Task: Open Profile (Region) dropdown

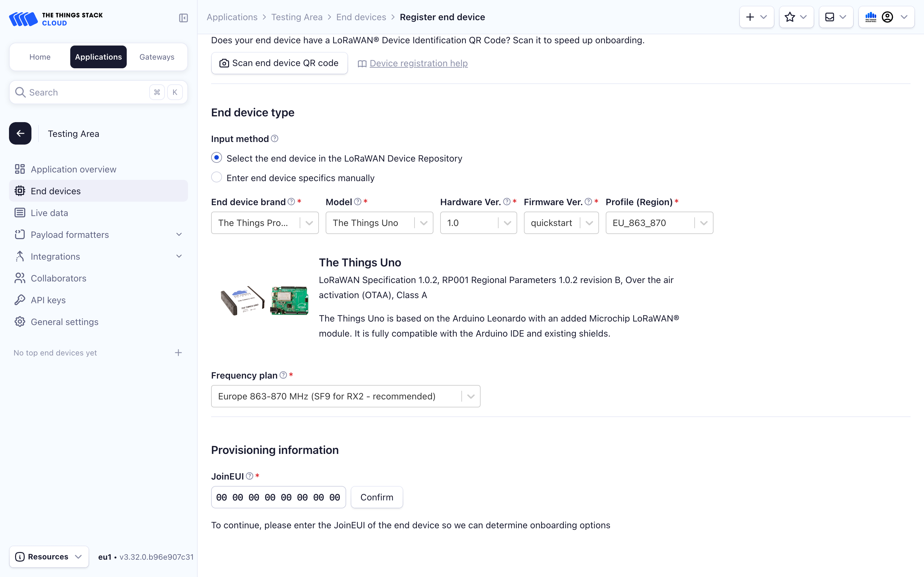Action: click(x=659, y=223)
